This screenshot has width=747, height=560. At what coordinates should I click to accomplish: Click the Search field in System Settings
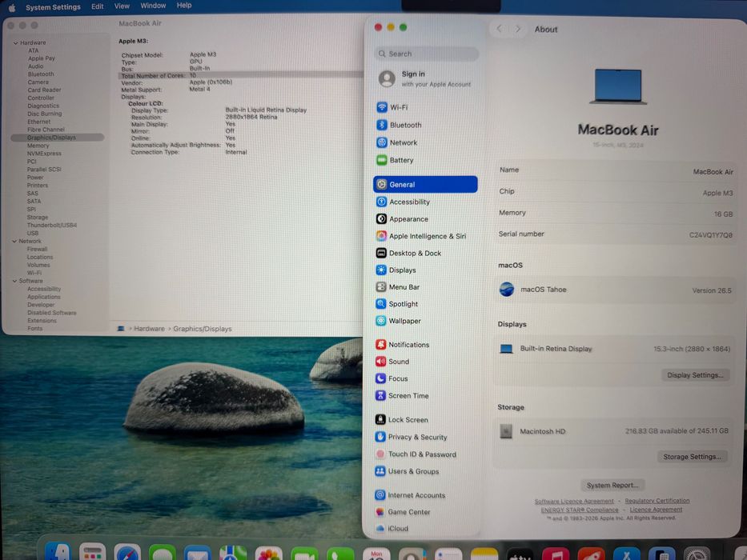pyautogui.click(x=427, y=54)
